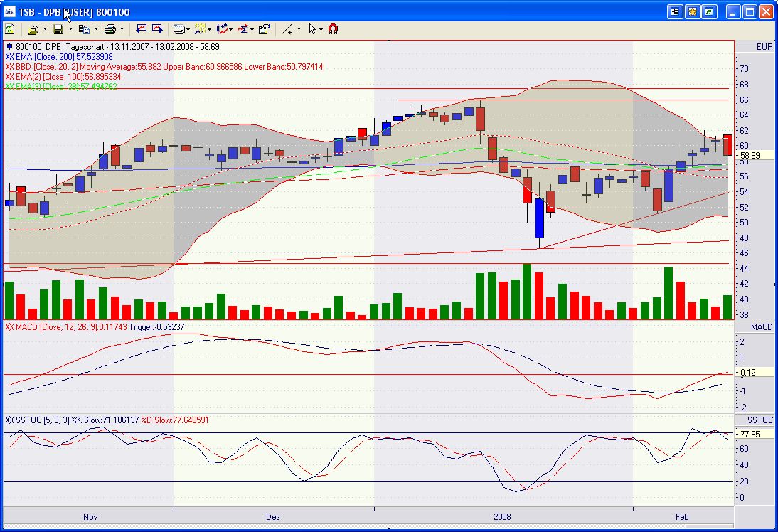
Task: Click the BBD [Close, 20, 2] indicator label
Action: pyautogui.click(x=164, y=67)
